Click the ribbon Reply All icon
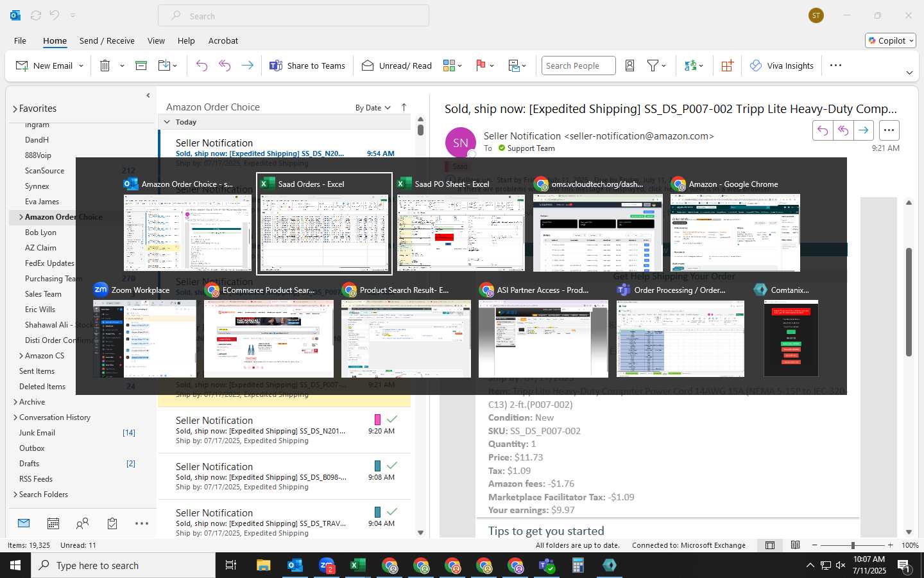The image size is (924, 578). 225,66
